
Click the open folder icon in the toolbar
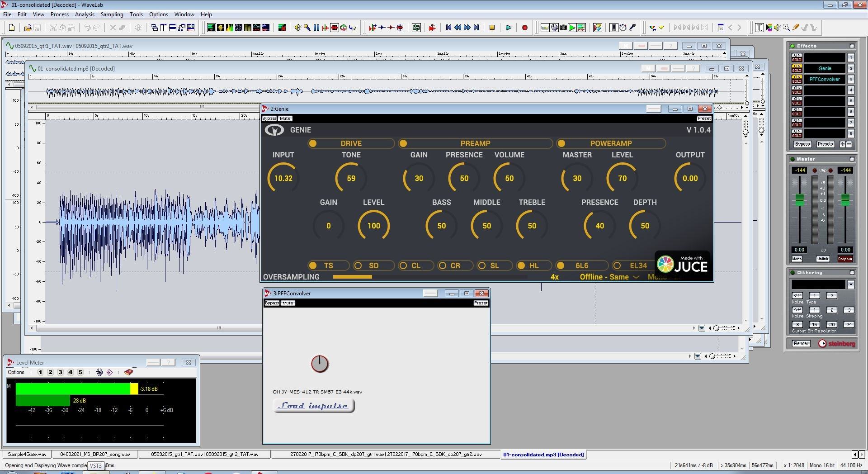point(28,28)
